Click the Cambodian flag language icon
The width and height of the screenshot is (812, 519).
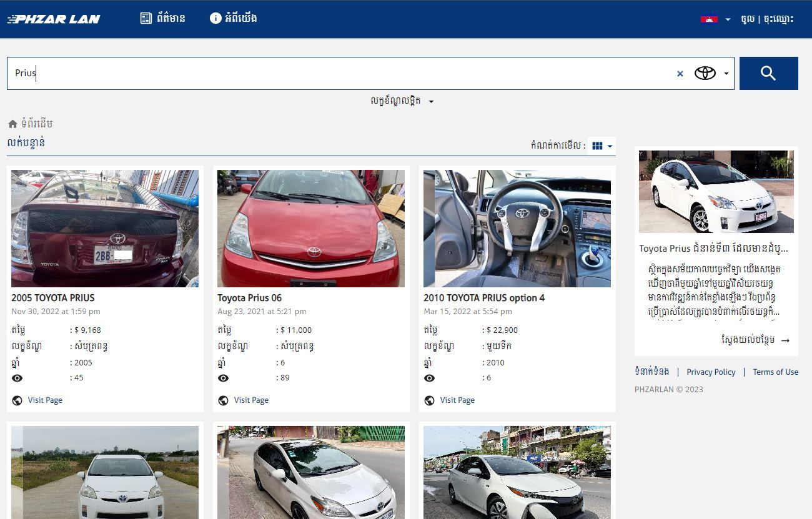[709, 19]
